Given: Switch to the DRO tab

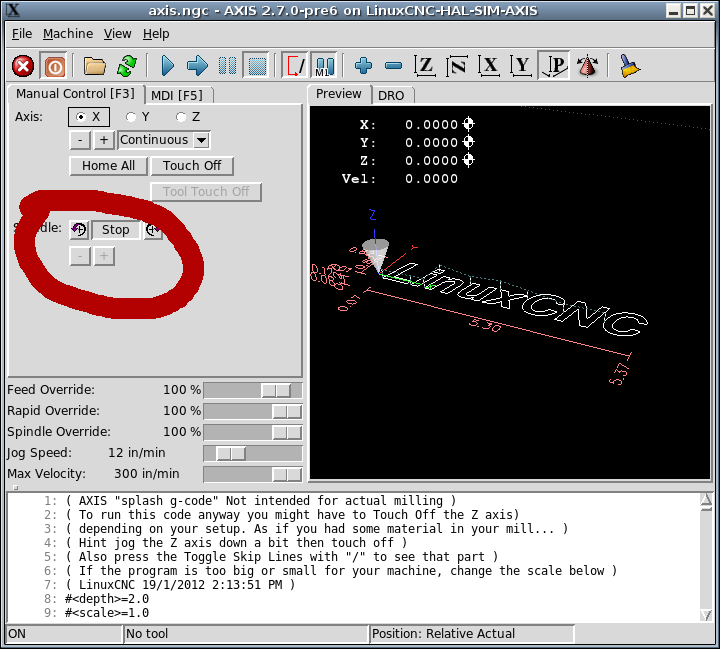Looking at the screenshot, I should click(393, 95).
